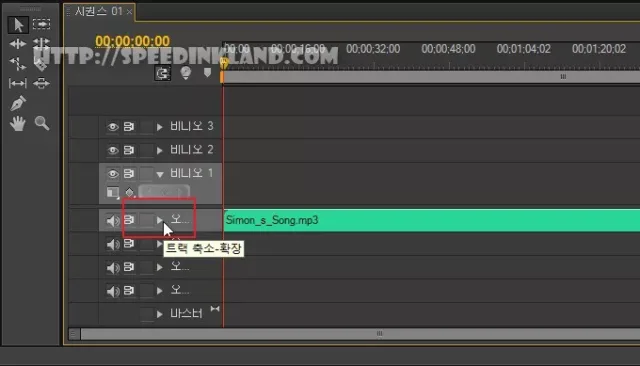Screen dimensions: 640x366
Task: Close the 시퀀스 01 tab
Action: (129, 12)
